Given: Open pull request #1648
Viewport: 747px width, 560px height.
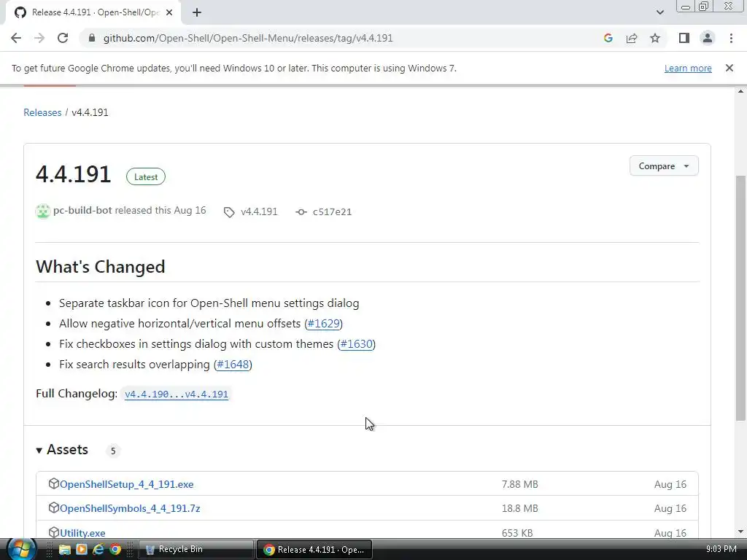Looking at the screenshot, I should tap(233, 365).
